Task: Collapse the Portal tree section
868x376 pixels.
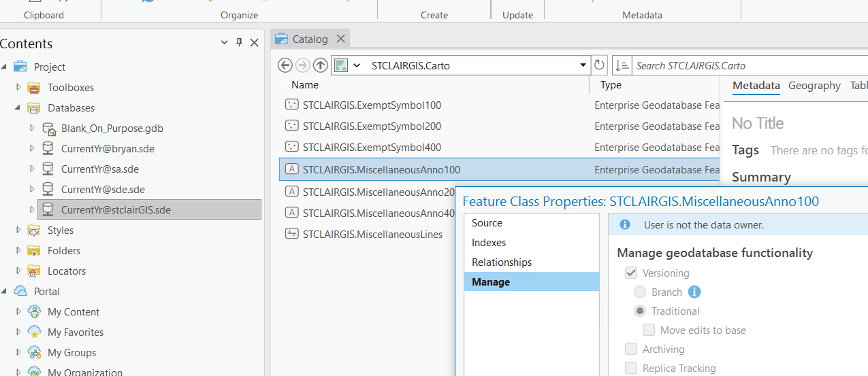Action: (5, 291)
